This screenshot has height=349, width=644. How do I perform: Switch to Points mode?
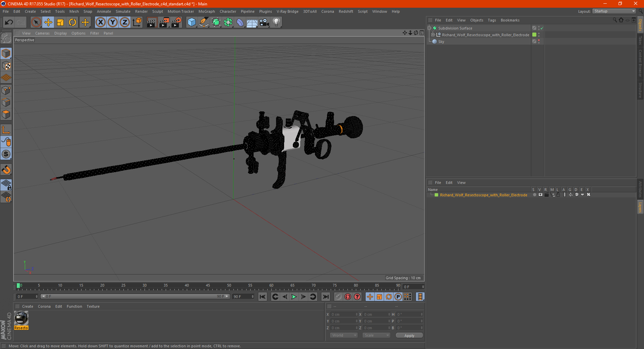(x=6, y=90)
